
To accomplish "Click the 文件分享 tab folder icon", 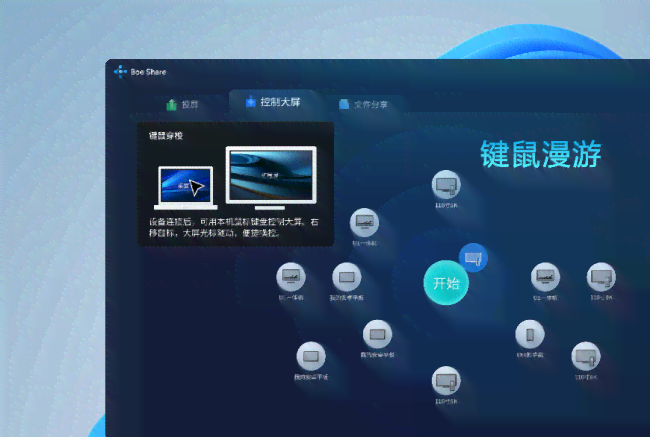I will [344, 104].
